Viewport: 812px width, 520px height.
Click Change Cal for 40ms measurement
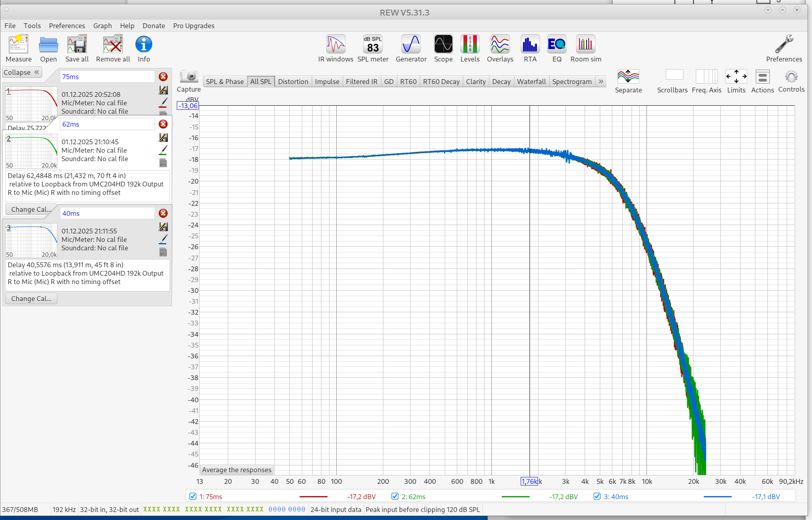[x=31, y=299]
